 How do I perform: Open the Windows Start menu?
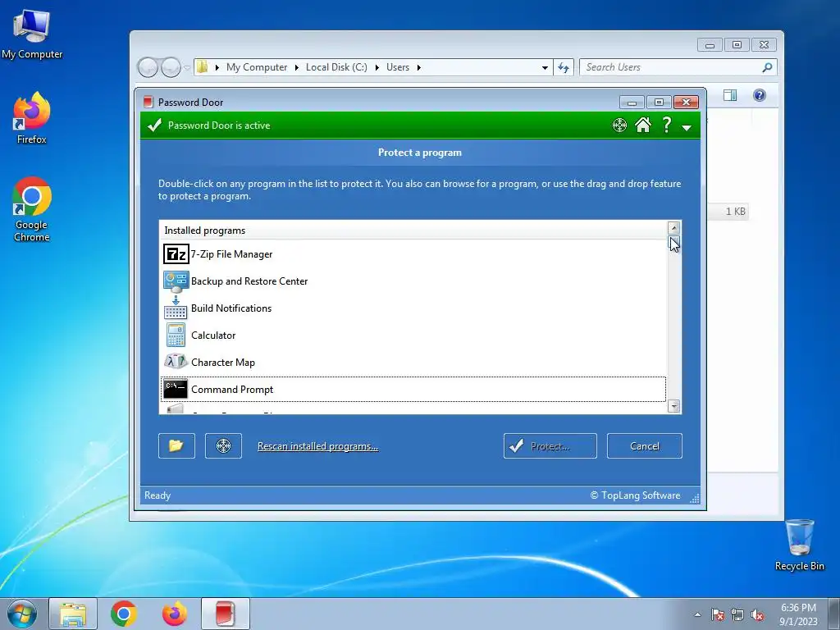point(22,614)
